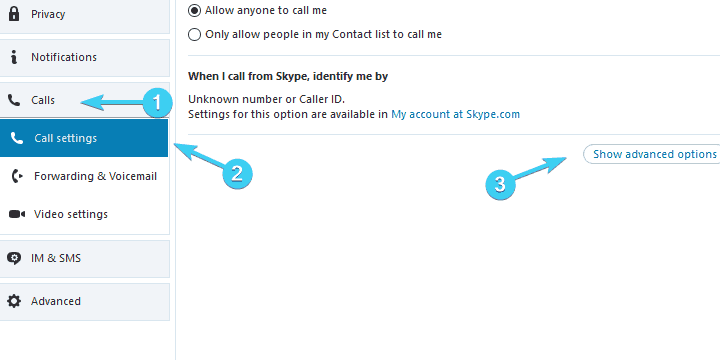This screenshot has width=720, height=360.
Task: Open My account at Skype.com link
Action: click(456, 114)
